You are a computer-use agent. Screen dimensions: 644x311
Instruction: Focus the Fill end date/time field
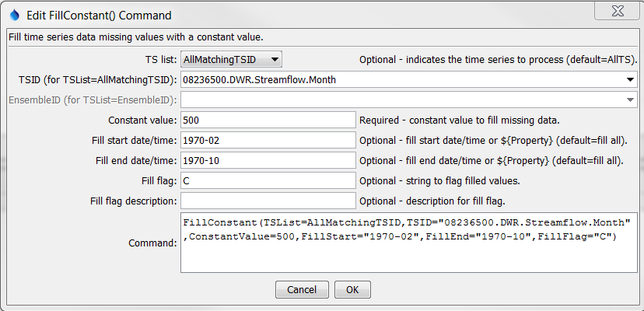[267, 160]
